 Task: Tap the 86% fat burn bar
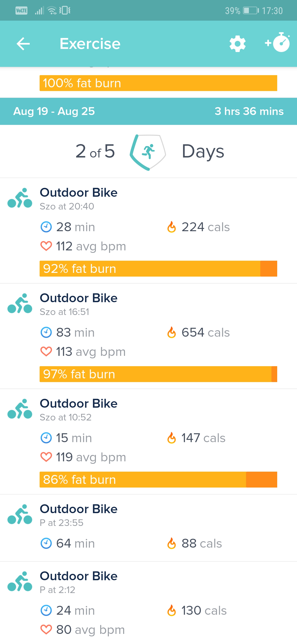(x=158, y=480)
